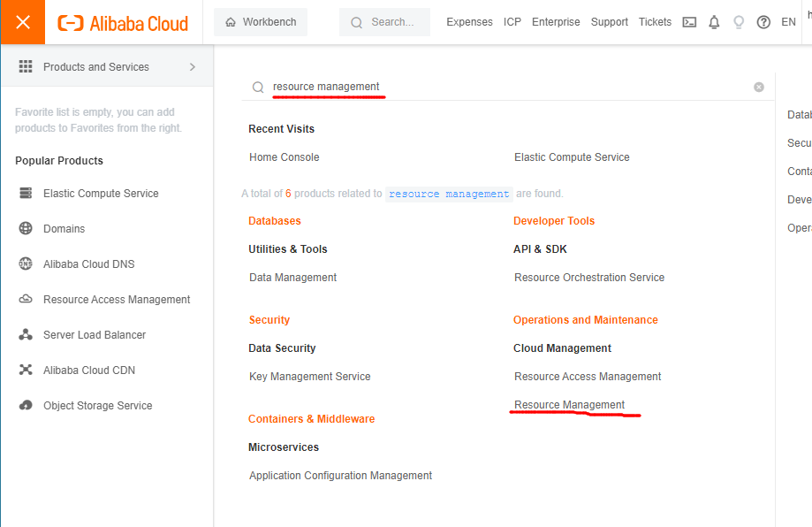Select the Databases category heading
Viewport: 812px width, 527px height.
[275, 221]
